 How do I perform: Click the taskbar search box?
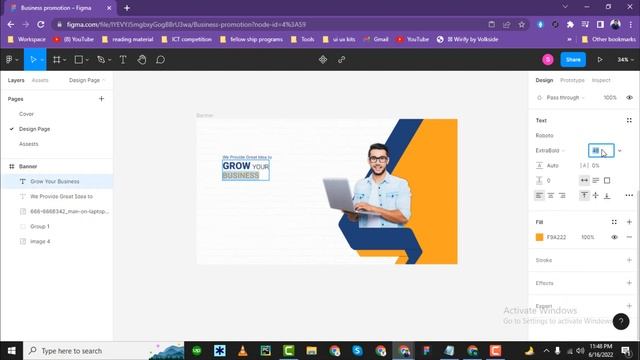tap(104, 351)
